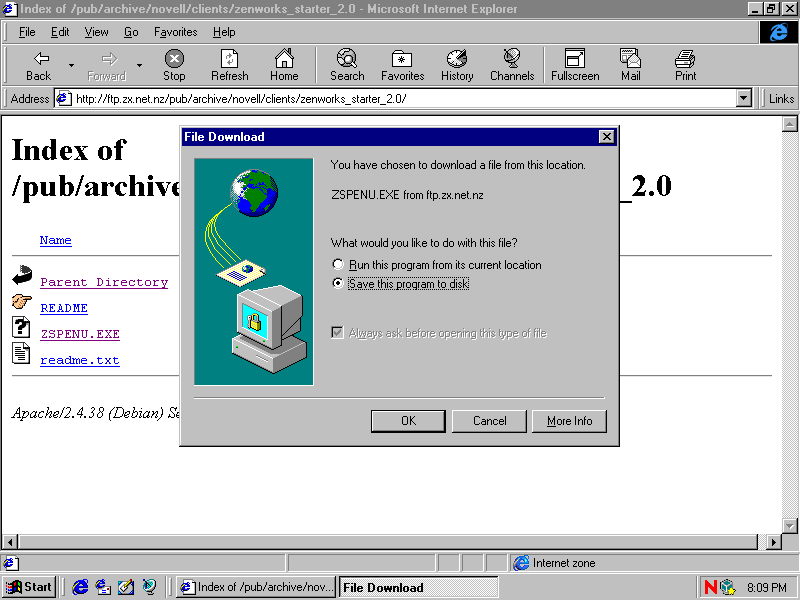Click the ZSPENU.EXE file link
The image size is (800, 600).
click(x=80, y=334)
